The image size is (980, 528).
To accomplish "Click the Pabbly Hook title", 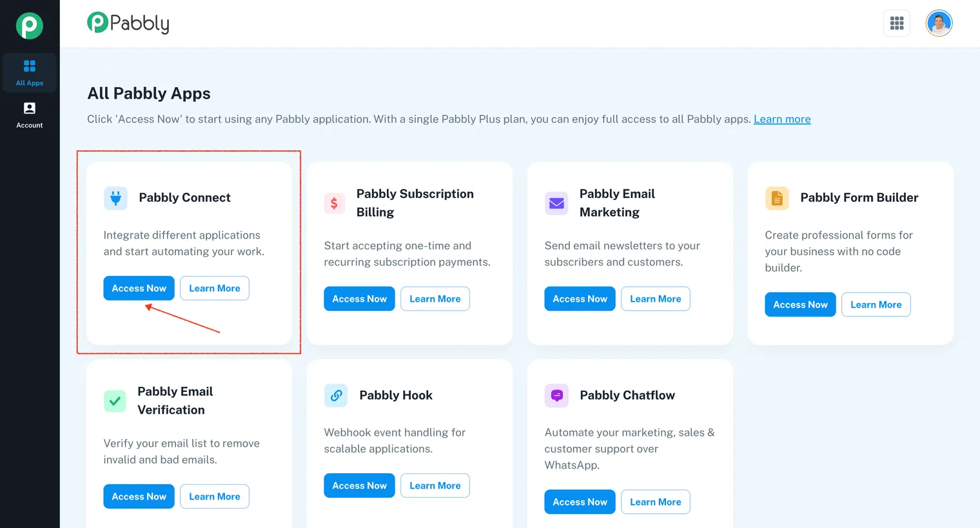I will 396,395.
